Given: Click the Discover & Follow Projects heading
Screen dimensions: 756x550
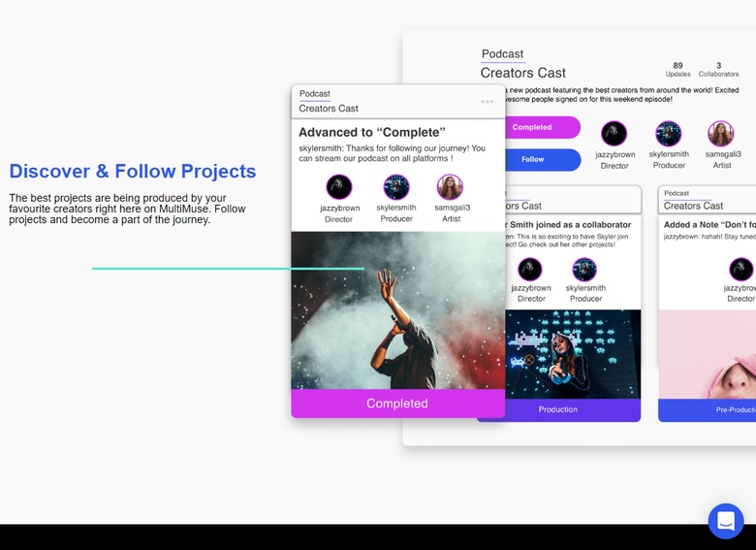Looking at the screenshot, I should point(133,172).
